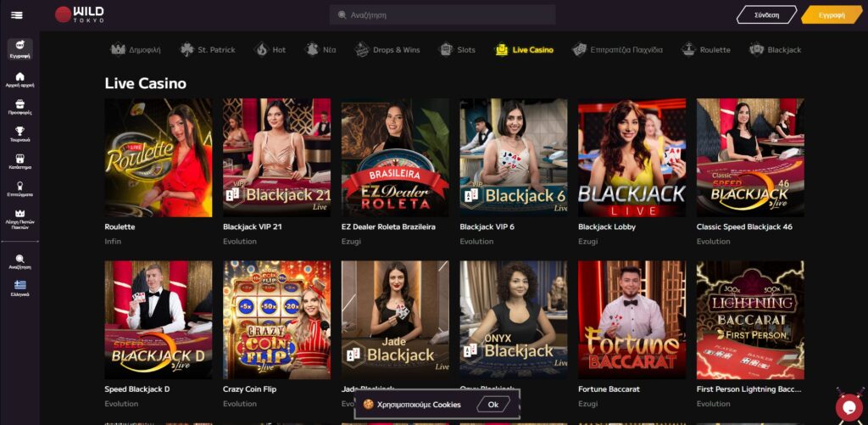Screen dimensions: 868x425
Task: Accept cookies with Ok button
Action: (x=493, y=405)
